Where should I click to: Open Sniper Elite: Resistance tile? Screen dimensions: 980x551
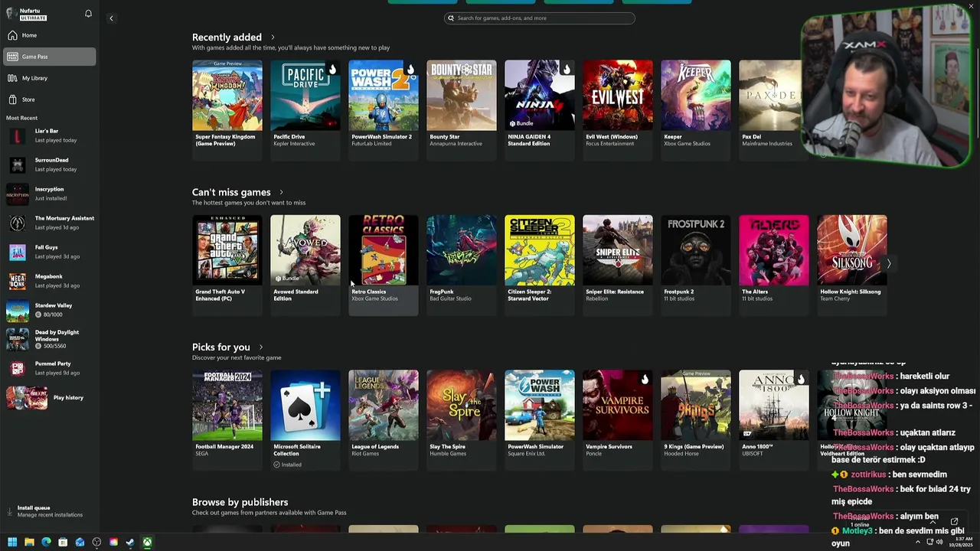pyautogui.click(x=618, y=265)
